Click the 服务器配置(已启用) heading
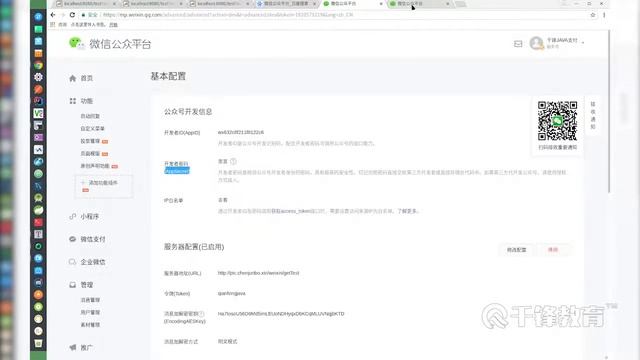Screen dimensions: 640x360 coord(194,247)
